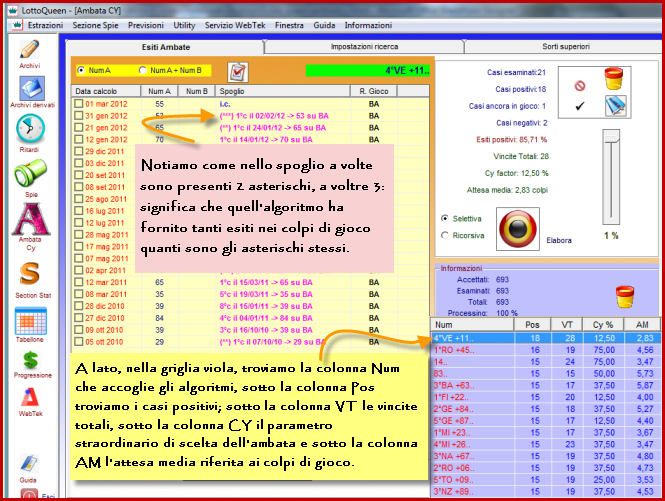Viewport: 665px width, 501px height.
Task: Click the 09 ott 2010 date cell
Action: [x=104, y=330]
